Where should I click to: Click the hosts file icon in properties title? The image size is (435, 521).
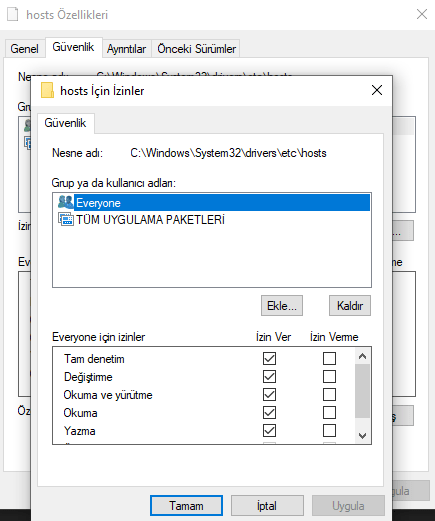pyautogui.click(x=13, y=14)
